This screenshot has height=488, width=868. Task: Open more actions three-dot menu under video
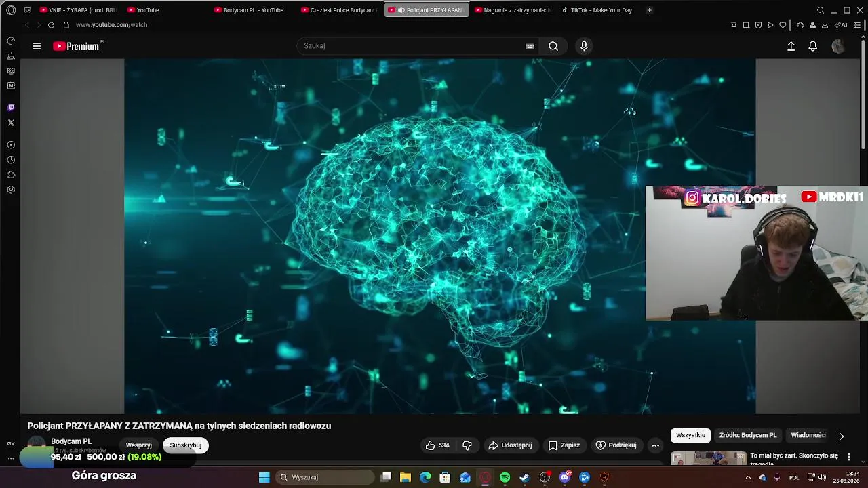pyautogui.click(x=655, y=445)
